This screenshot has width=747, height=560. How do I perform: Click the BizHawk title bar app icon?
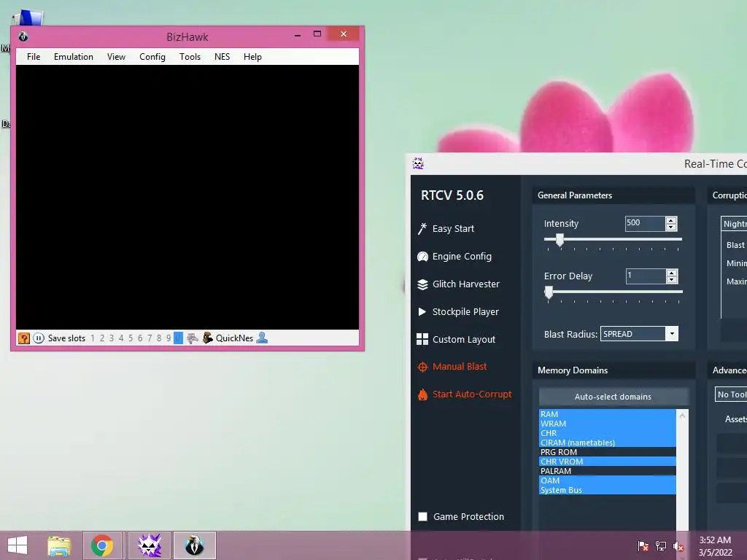coord(23,36)
